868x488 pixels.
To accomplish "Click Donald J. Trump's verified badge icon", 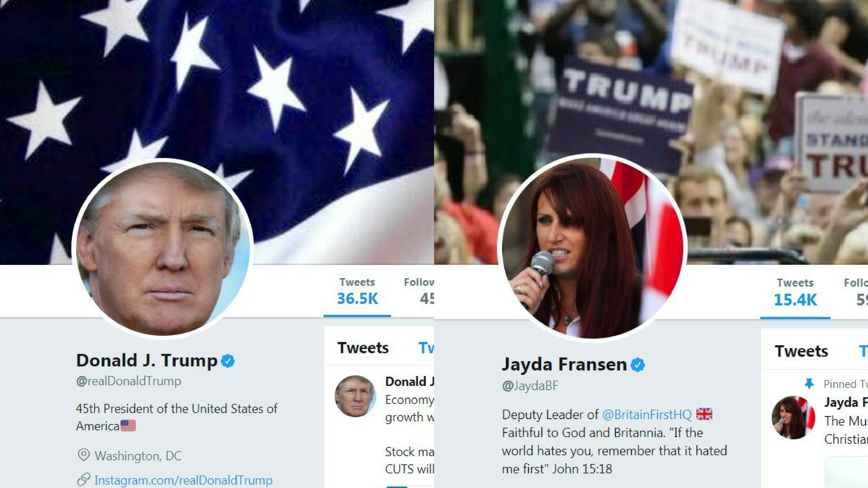I will pos(228,361).
